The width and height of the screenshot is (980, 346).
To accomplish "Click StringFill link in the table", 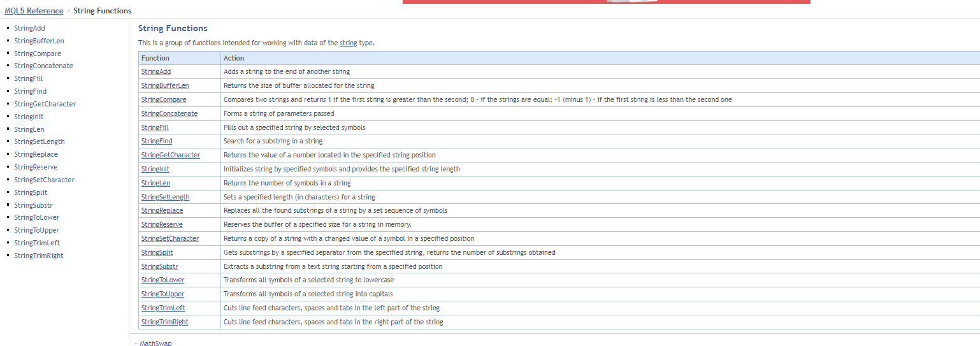I will point(155,127).
